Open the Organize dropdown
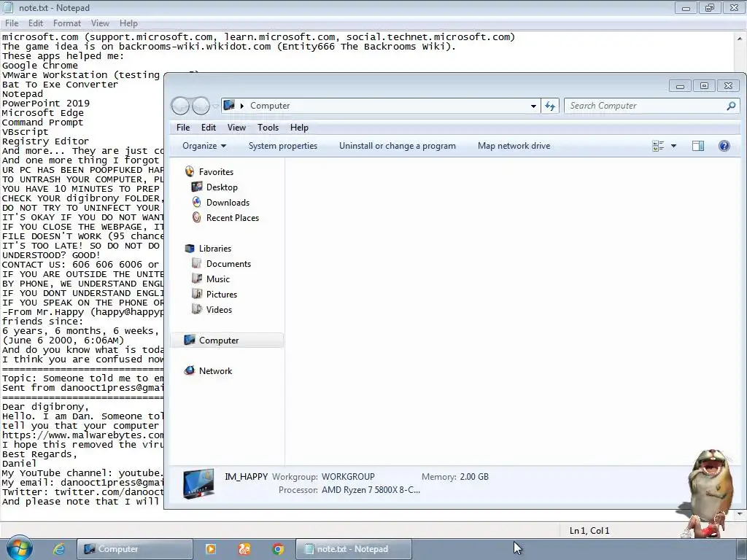Screen dimensions: 747x560 coord(204,146)
